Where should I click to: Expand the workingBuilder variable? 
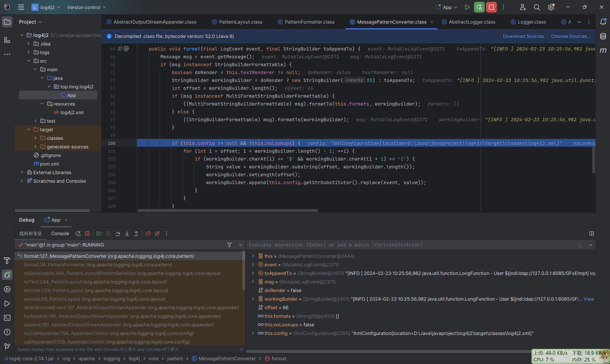(x=253, y=299)
